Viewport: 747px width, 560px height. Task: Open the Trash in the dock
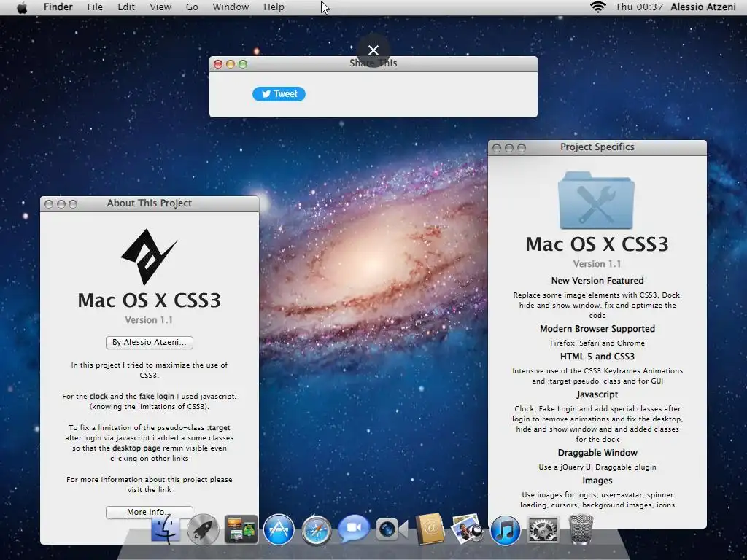click(581, 529)
